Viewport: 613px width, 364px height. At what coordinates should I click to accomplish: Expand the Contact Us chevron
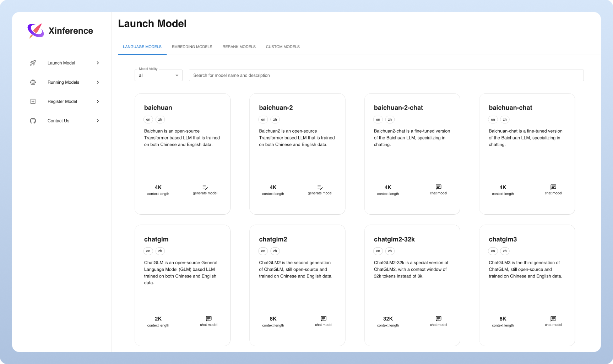tap(98, 121)
